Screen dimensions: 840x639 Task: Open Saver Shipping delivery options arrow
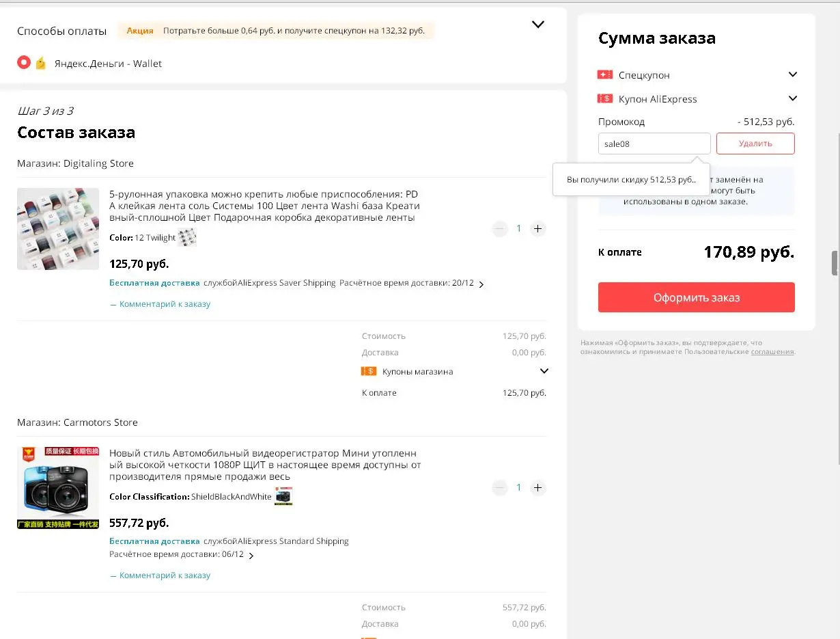481,284
